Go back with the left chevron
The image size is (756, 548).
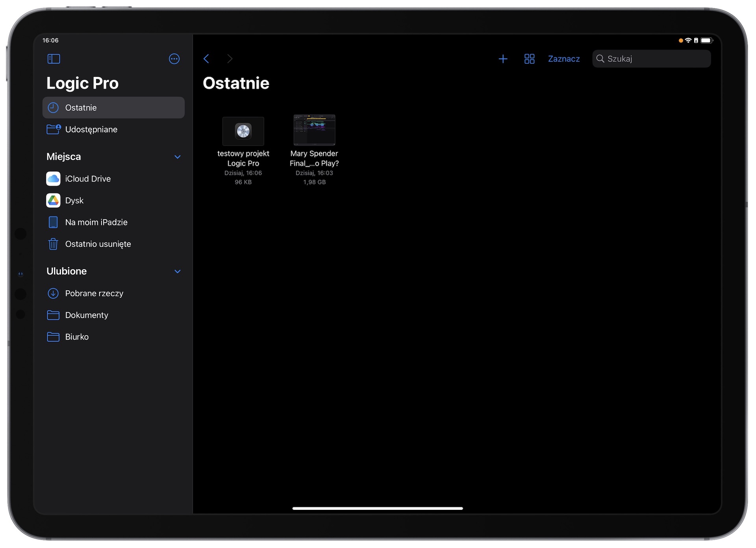[x=206, y=59]
